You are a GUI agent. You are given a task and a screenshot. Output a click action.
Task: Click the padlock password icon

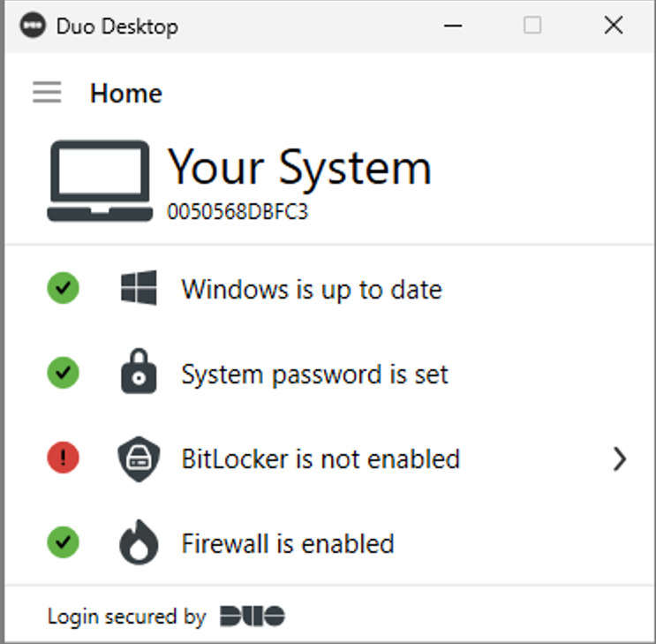click(x=139, y=374)
